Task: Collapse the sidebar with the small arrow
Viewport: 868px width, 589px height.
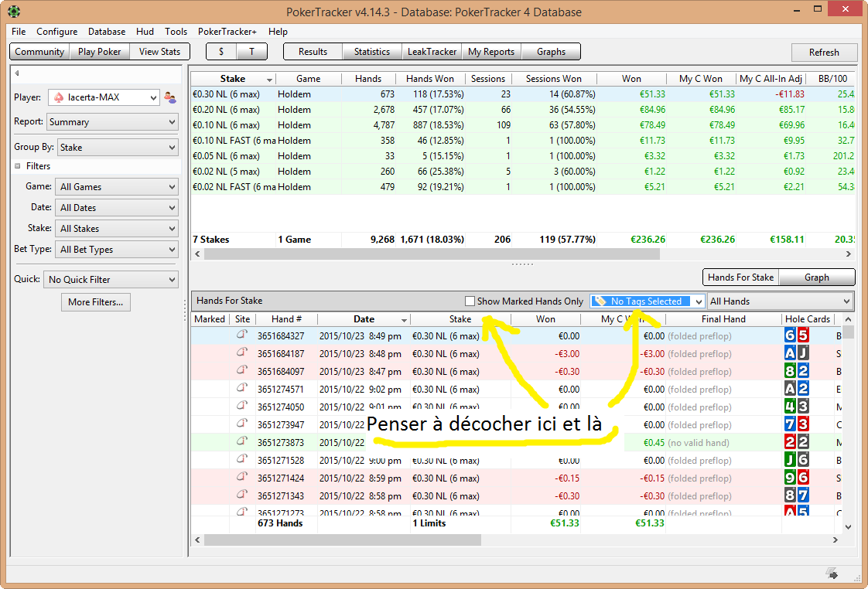Action: click(x=17, y=73)
